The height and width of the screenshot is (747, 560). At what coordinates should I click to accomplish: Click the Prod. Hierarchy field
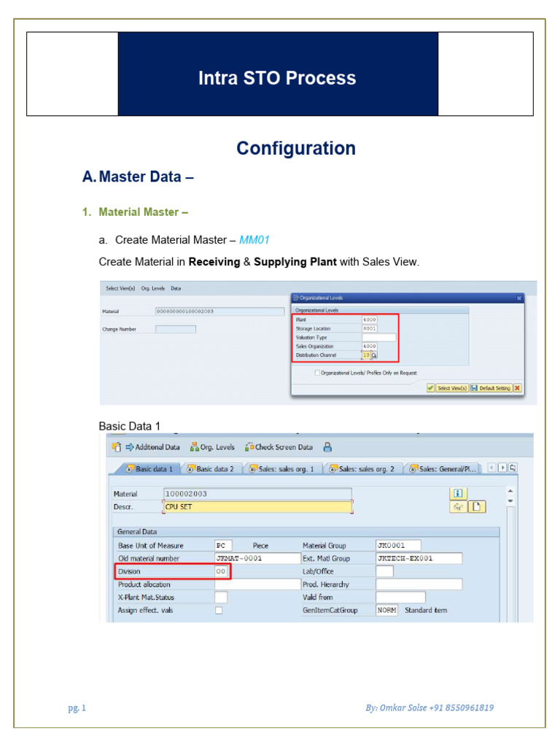coord(419,584)
